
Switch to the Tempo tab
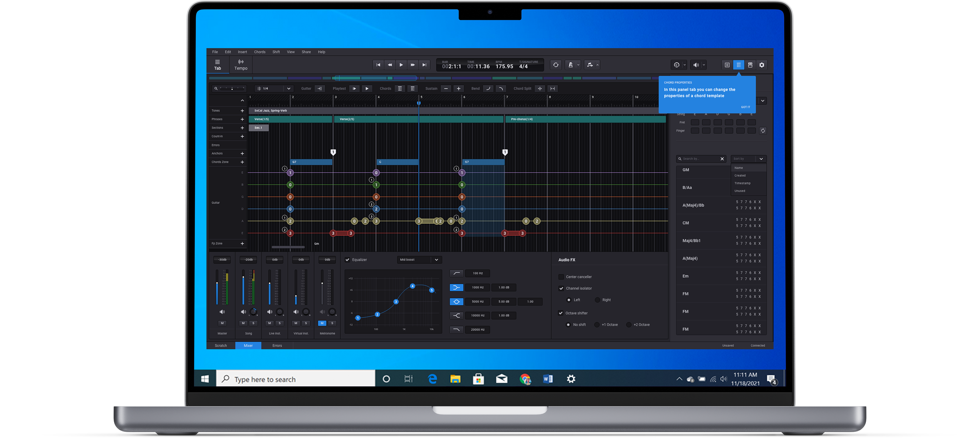pyautogui.click(x=241, y=65)
